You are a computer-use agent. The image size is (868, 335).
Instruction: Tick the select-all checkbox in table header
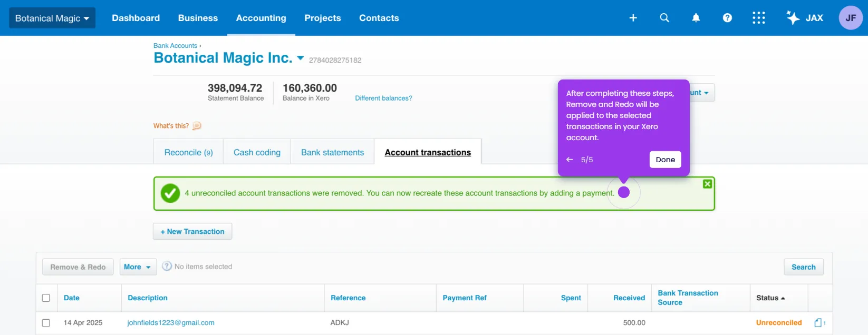(x=46, y=298)
